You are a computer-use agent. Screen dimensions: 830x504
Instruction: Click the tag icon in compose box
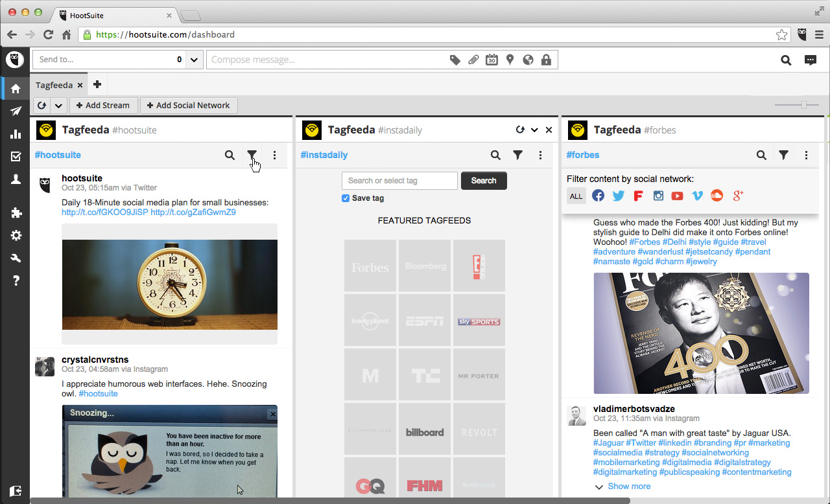pyautogui.click(x=455, y=60)
